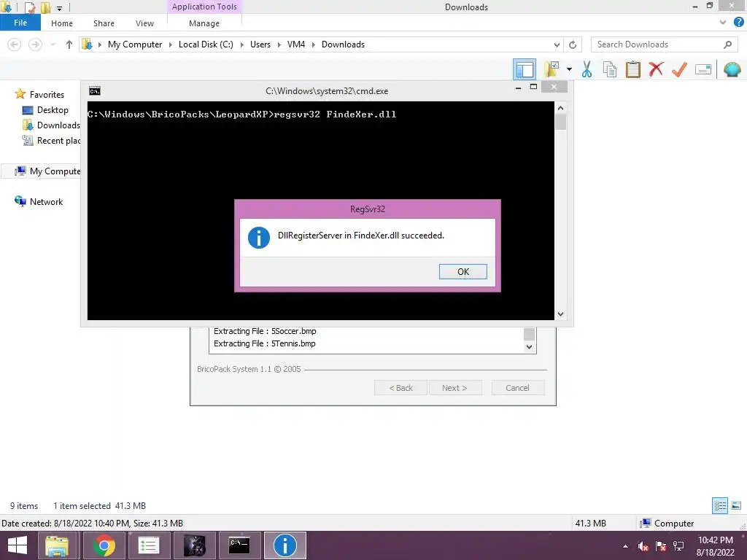Select Recent places in the navigation pane
Viewport: 747px width, 560px height.
(58, 141)
